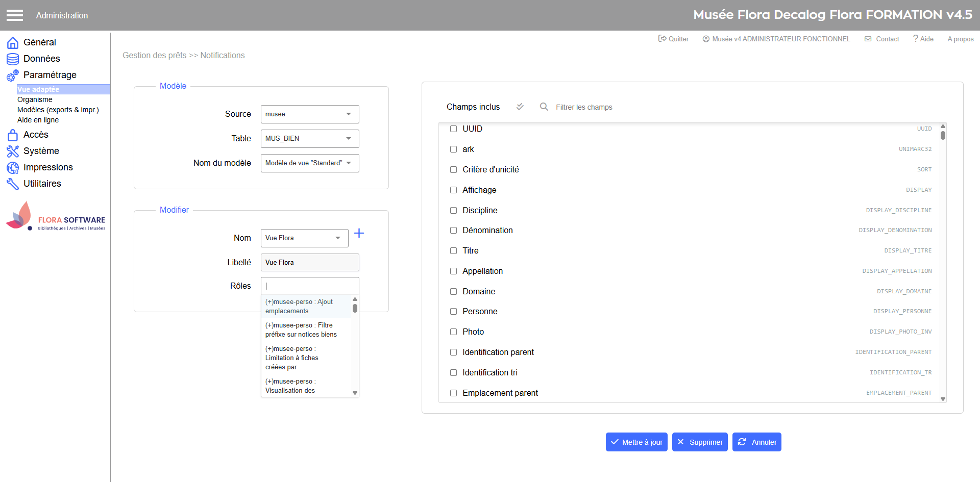The image size is (980, 482).
Task: Click the select-all checkmark next to Champs inclus
Action: (x=520, y=107)
